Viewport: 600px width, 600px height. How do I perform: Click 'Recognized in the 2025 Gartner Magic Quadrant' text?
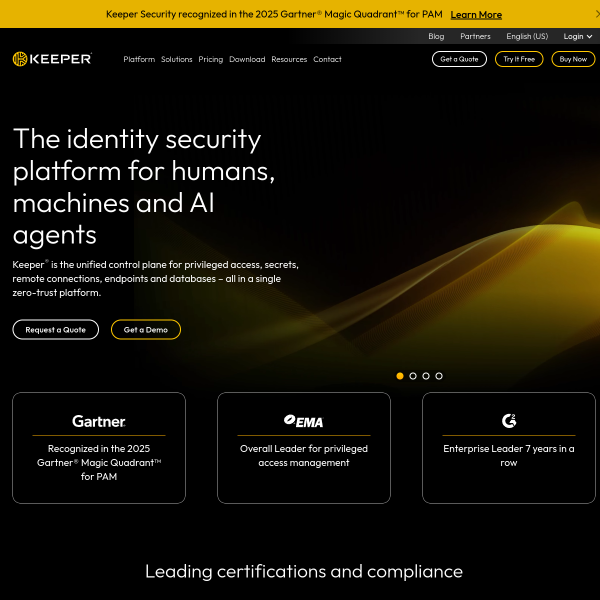[99, 462]
